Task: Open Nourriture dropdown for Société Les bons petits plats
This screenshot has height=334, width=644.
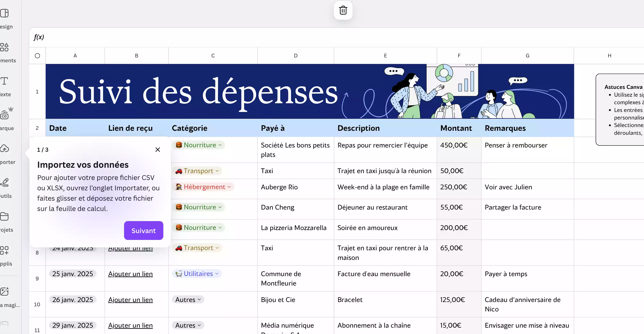Action: point(198,145)
